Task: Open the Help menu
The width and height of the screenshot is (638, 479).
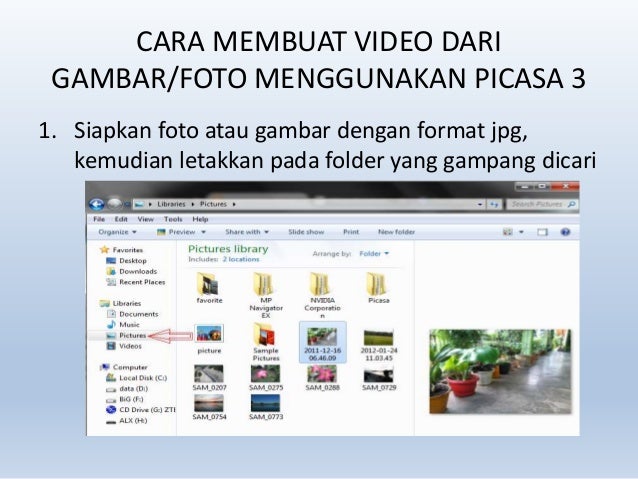Action: point(200,219)
